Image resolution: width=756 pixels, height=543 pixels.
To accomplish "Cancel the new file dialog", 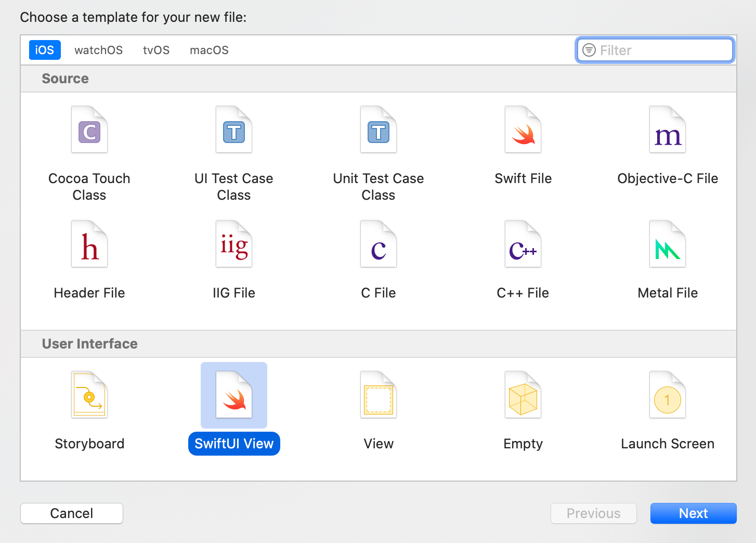I will (x=72, y=513).
